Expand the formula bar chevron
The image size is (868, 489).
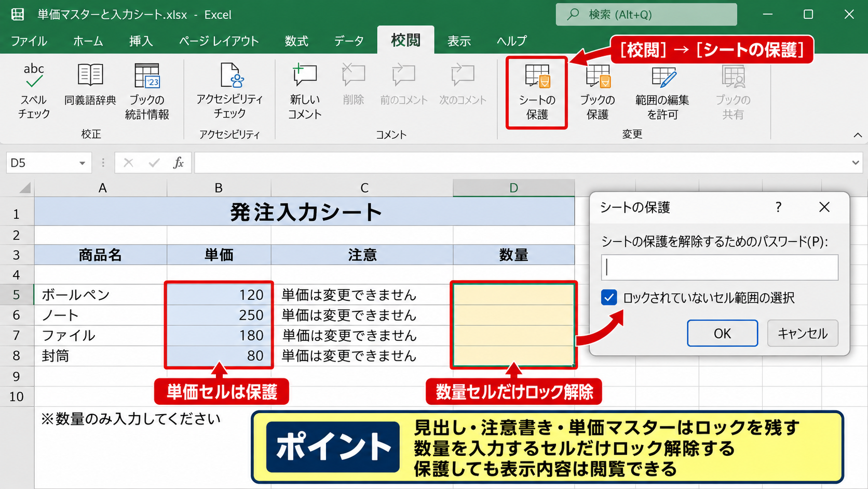click(855, 163)
